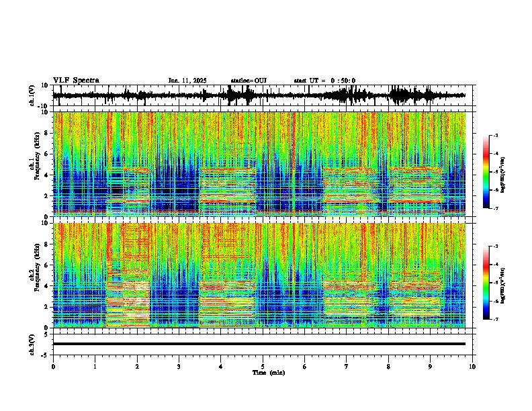This screenshot has height=411, width=532.
Task: Click time-axis tick label "4" minutes
Action: [x=220, y=367]
